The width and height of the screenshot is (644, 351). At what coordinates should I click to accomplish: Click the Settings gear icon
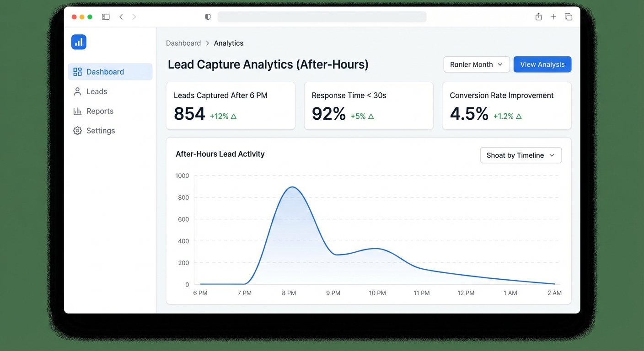point(77,131)
